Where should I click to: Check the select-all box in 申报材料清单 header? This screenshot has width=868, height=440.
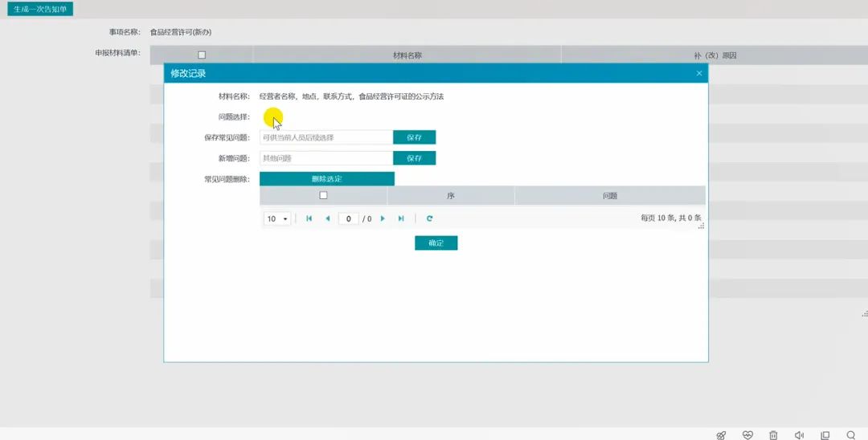pos(202,55)
